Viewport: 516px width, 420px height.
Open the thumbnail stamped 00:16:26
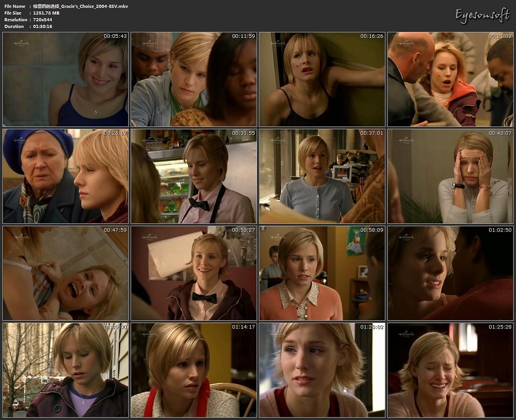tap(322, 79)
